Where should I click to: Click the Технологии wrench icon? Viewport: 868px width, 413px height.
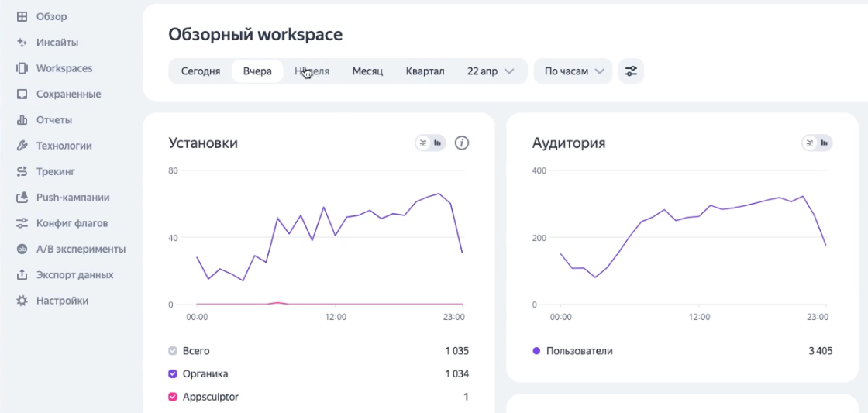click(x=22, y=146)
